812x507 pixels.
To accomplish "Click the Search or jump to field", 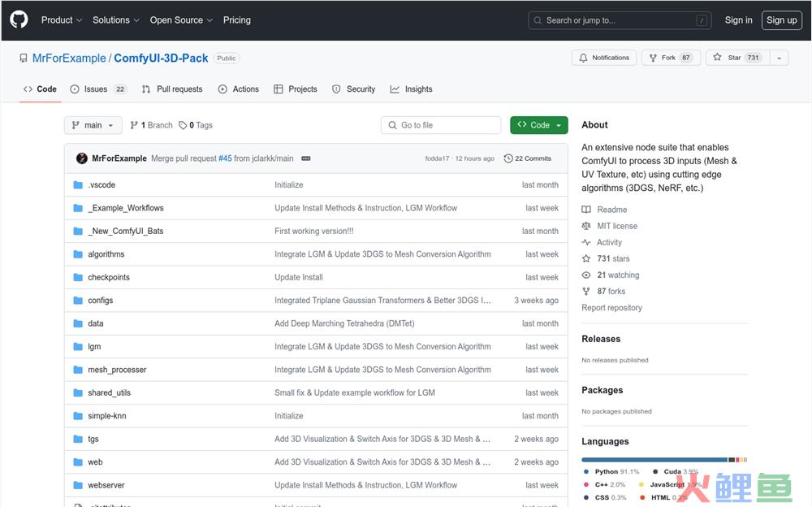I will (x=620, y=20).
